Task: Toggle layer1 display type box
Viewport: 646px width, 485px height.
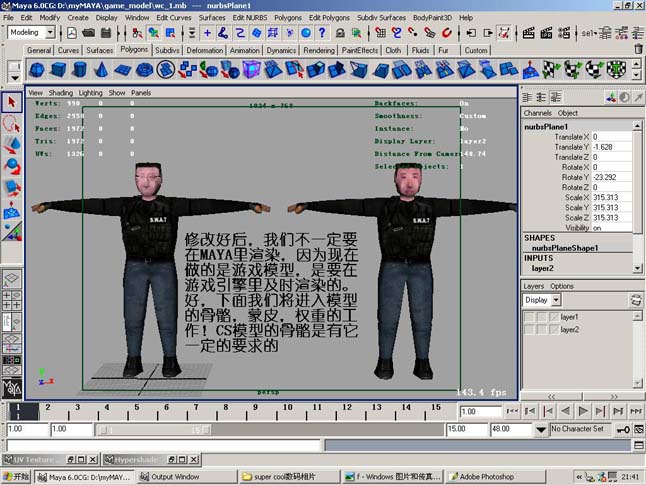Action: (x=541, y=317)
